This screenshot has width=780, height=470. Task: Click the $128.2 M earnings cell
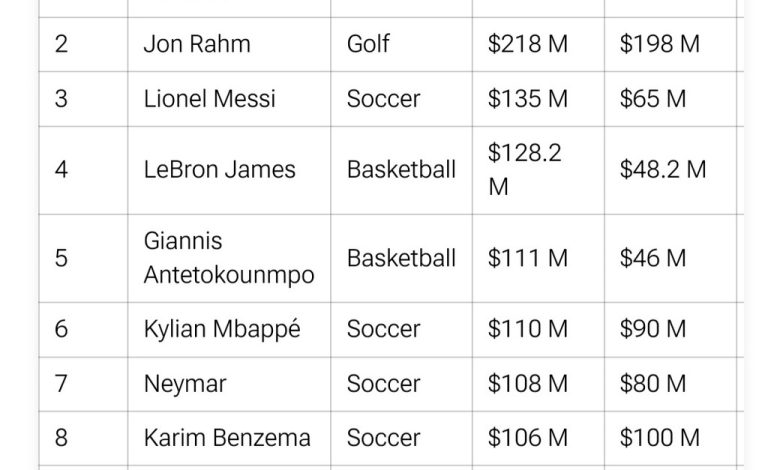(x=526, y=170)
